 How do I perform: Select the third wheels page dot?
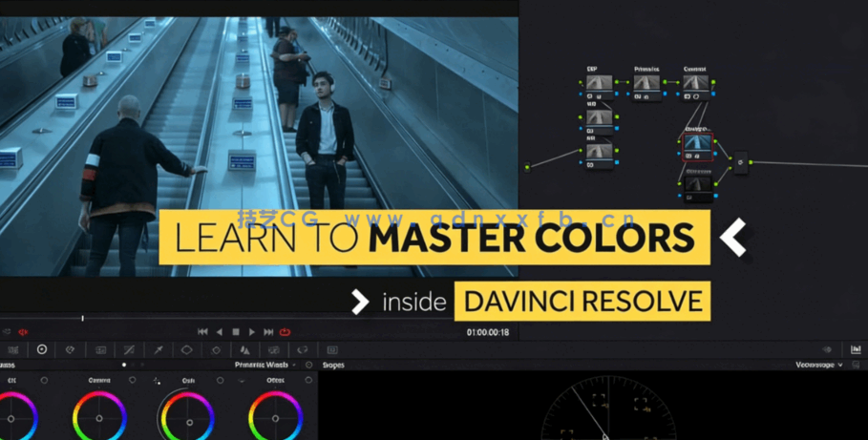(142, 365)
